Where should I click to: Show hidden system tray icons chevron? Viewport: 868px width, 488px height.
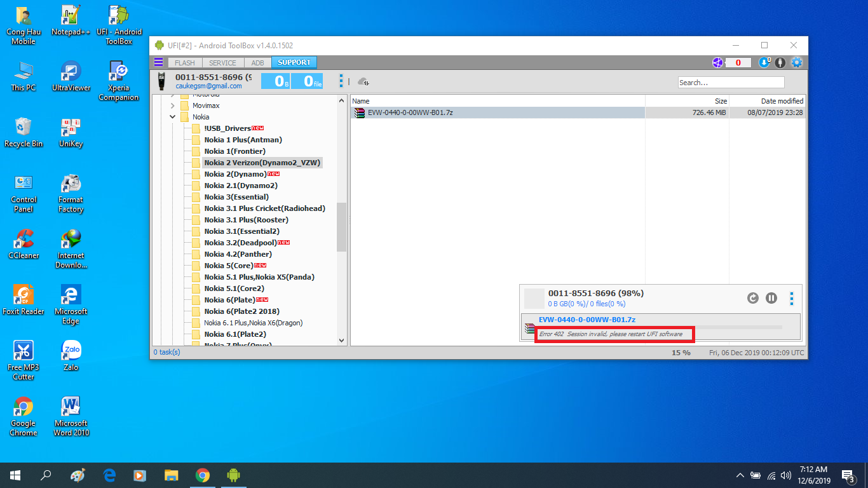tap(740, 475)
